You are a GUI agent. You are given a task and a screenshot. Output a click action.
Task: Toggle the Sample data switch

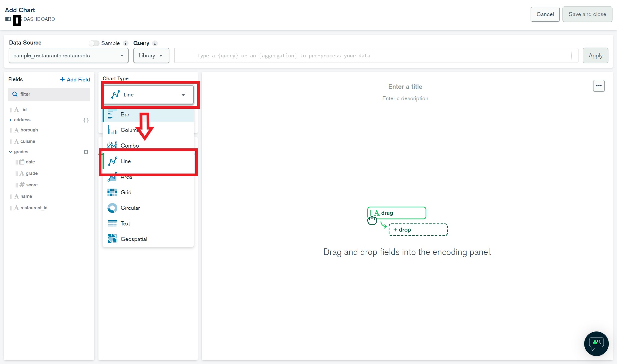click(94, 43)
